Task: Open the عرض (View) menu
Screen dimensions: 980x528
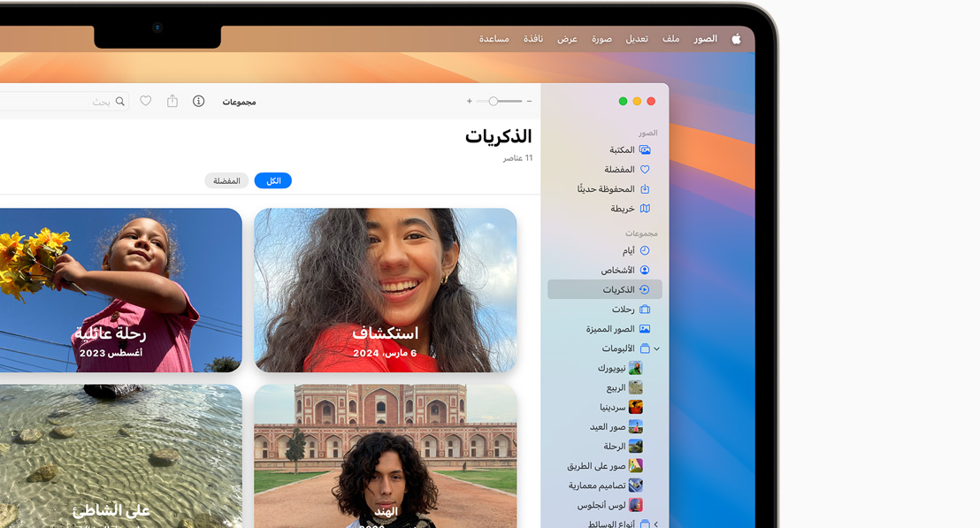Action: [x=567, y=39]
